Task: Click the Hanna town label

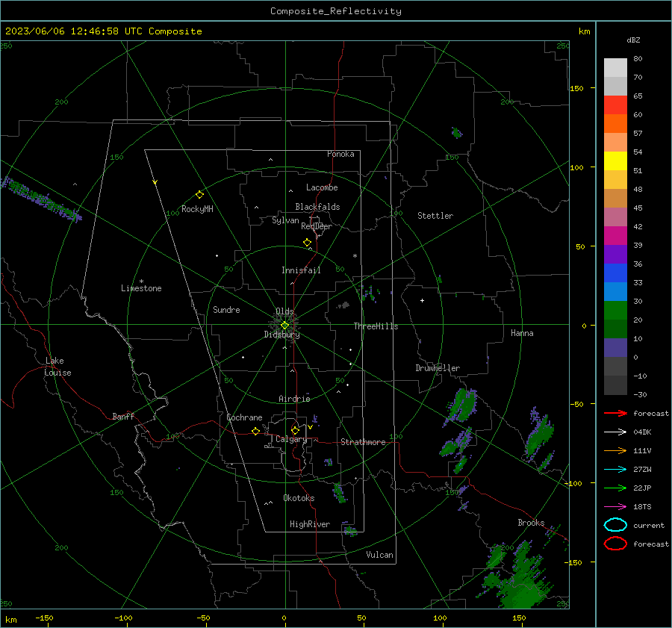Action: click(x=522, y=333)
